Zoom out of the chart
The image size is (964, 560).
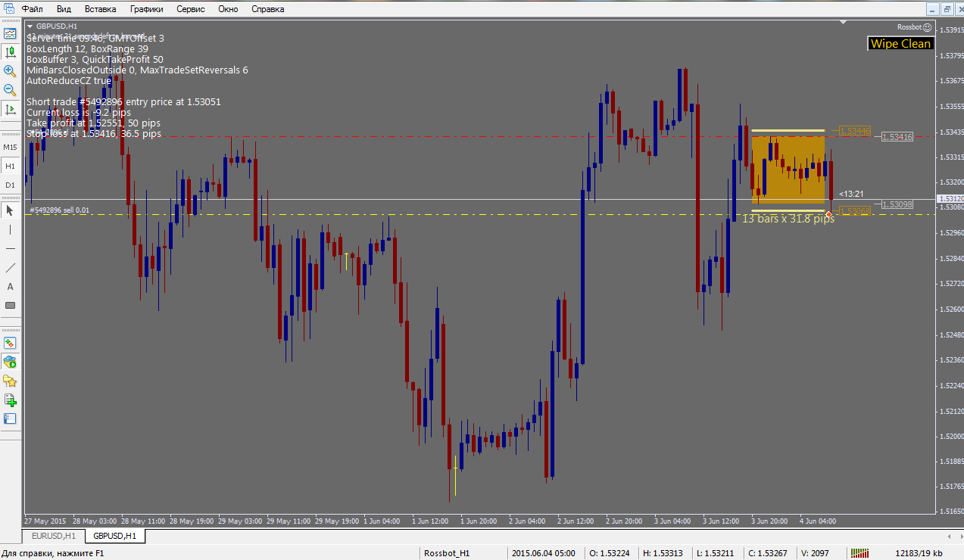click(x=10, y=89)
